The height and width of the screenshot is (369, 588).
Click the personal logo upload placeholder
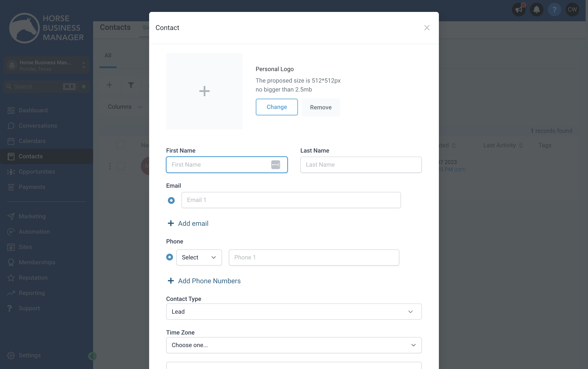[204, 91]
